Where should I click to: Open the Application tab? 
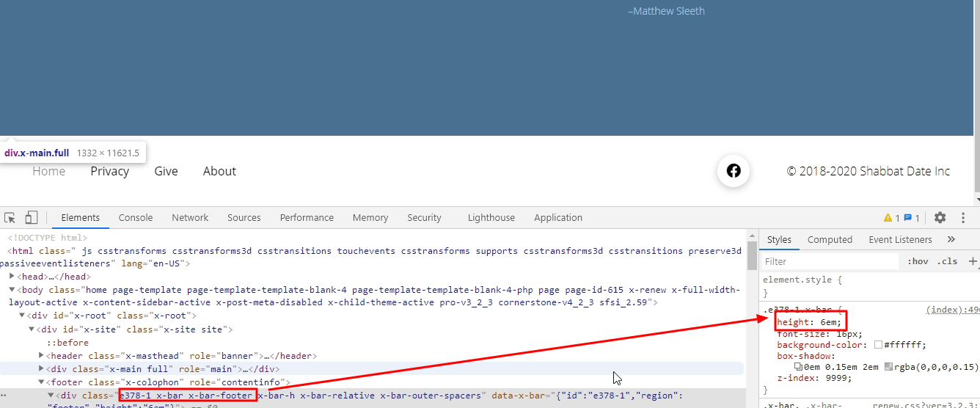click(558, 217)
